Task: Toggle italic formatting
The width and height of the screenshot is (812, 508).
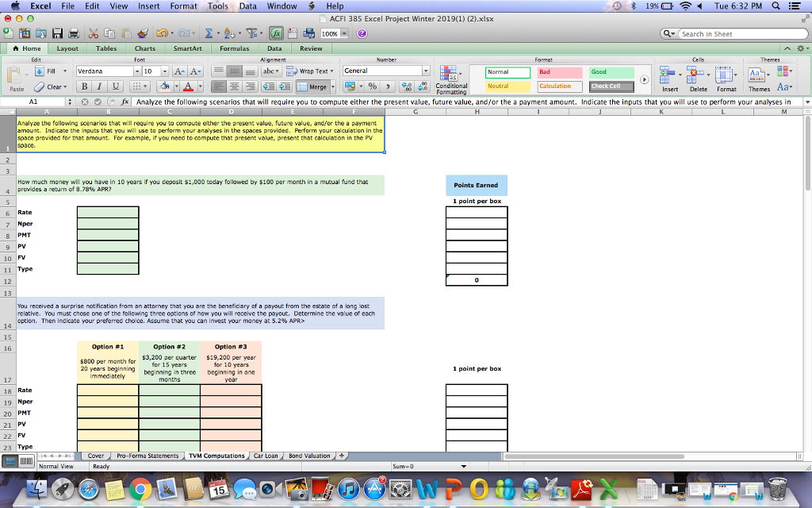Action: 98,84
